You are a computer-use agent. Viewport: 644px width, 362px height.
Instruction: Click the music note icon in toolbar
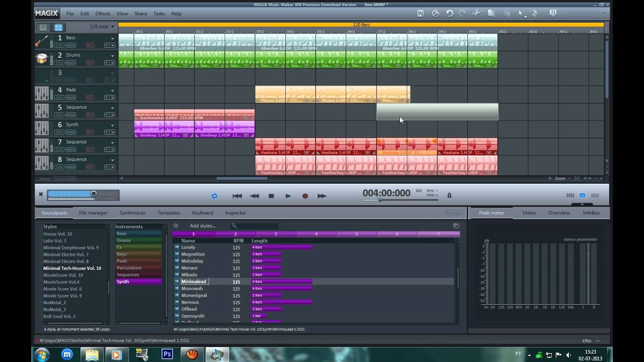pyautogui.click(x=535, y=14)
